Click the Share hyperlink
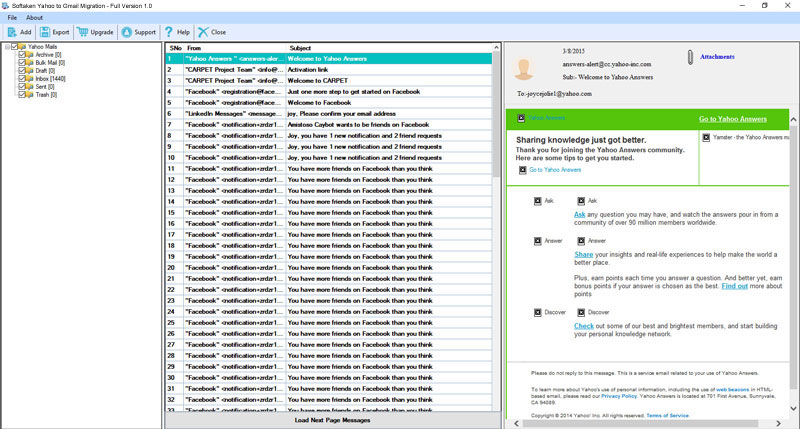The image size is (800, 429). click(x=584, y=255)
